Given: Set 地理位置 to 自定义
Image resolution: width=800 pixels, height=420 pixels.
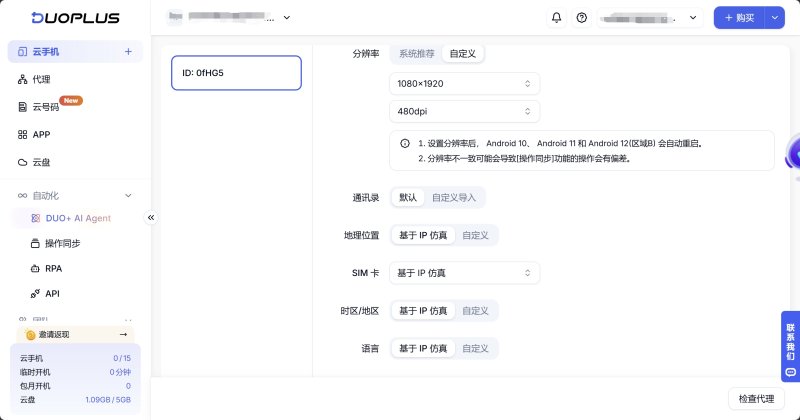Looking at the screenshot, I should point(475,235).
